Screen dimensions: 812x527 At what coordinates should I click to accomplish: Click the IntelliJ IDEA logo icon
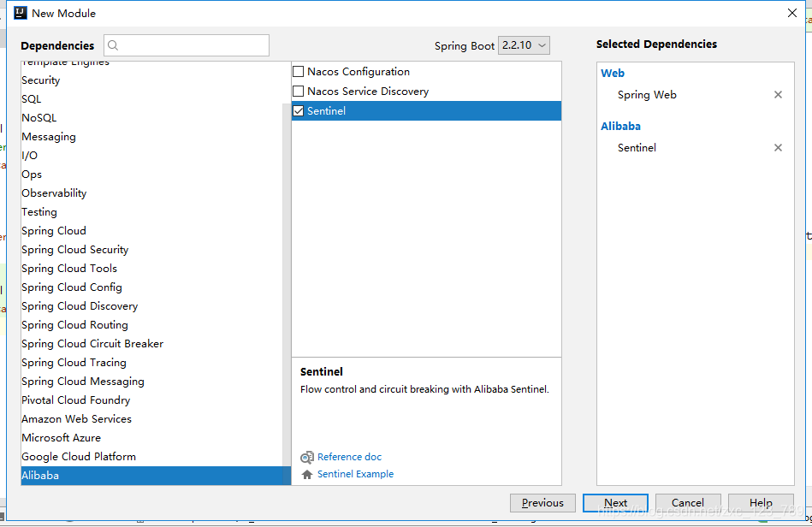pyautogui.click(x=21, y=13)
